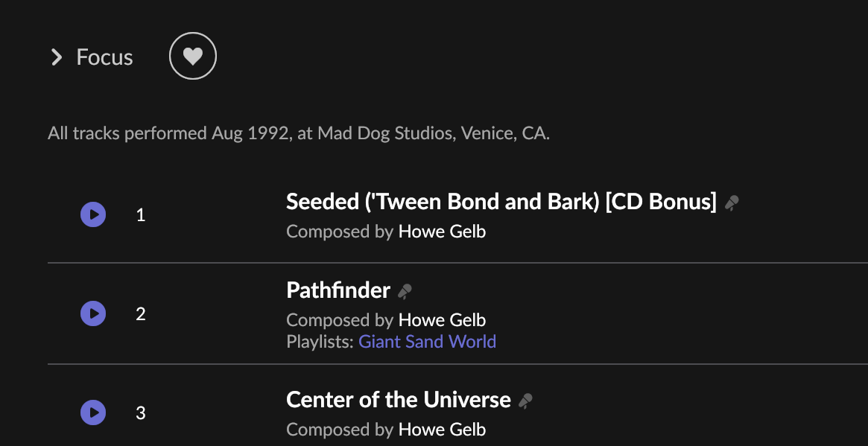
Task: Toggle the heart favorite button
Action: point(193,56)
